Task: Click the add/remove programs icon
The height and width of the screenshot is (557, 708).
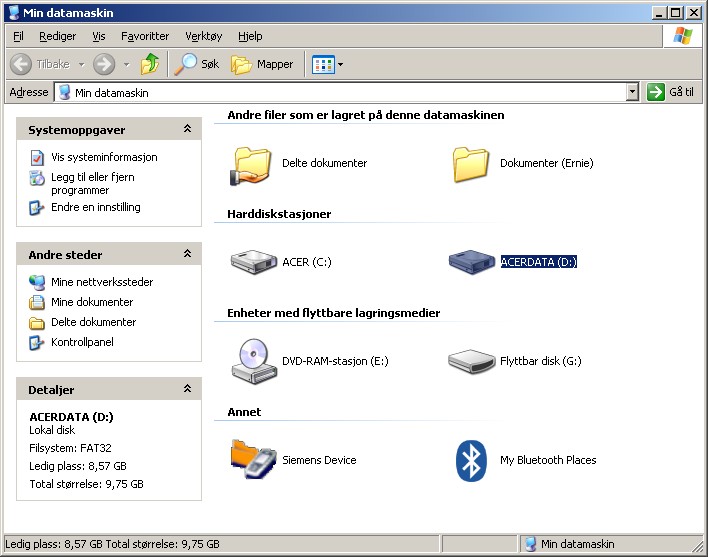Action: [37, 178]
